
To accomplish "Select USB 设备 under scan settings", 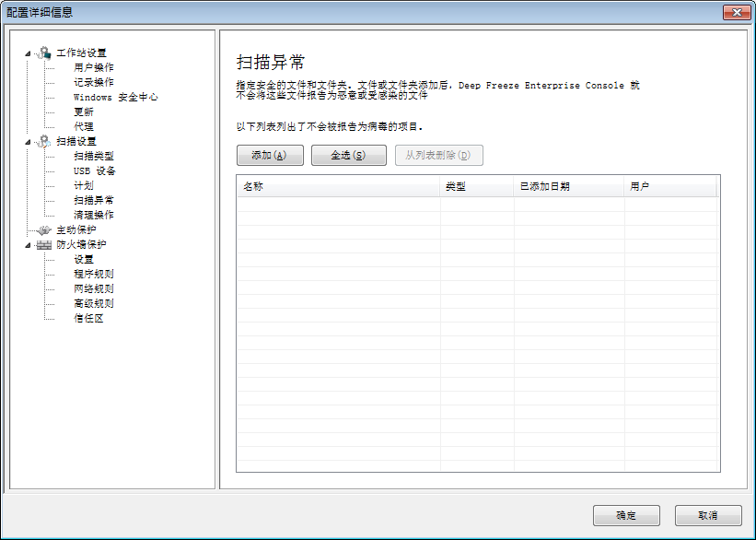I will [95, 170].
